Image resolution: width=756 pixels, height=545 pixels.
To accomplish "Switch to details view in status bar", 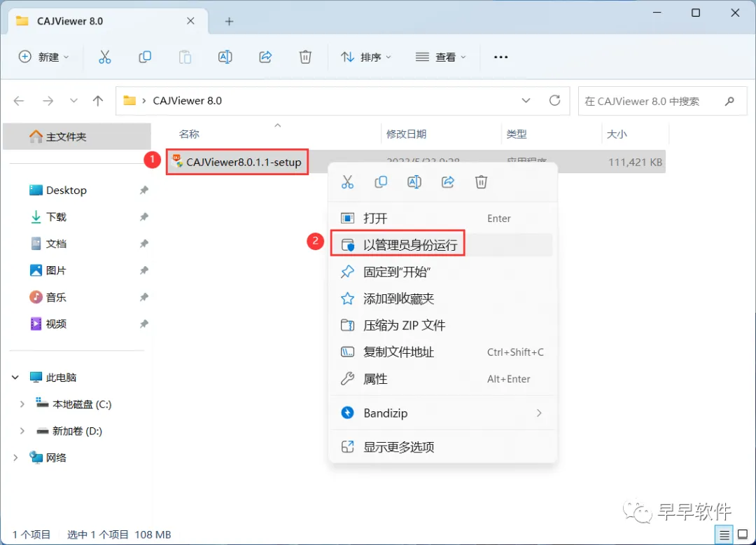I will (724, 534).
